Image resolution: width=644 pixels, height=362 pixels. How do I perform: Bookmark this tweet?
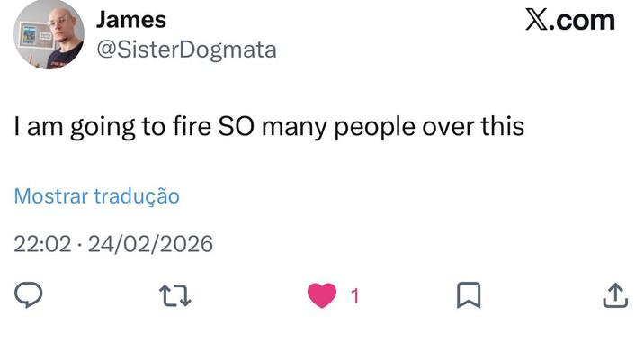click(470, 295)
